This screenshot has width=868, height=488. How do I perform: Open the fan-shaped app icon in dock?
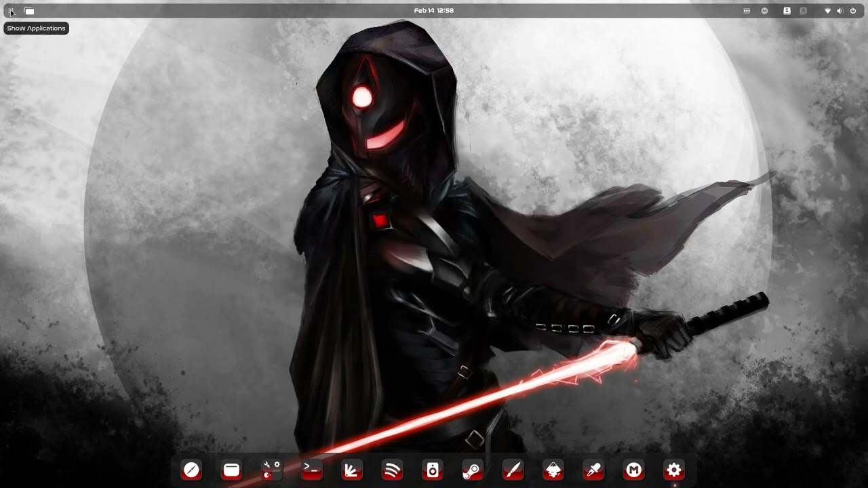click(352, 470)
